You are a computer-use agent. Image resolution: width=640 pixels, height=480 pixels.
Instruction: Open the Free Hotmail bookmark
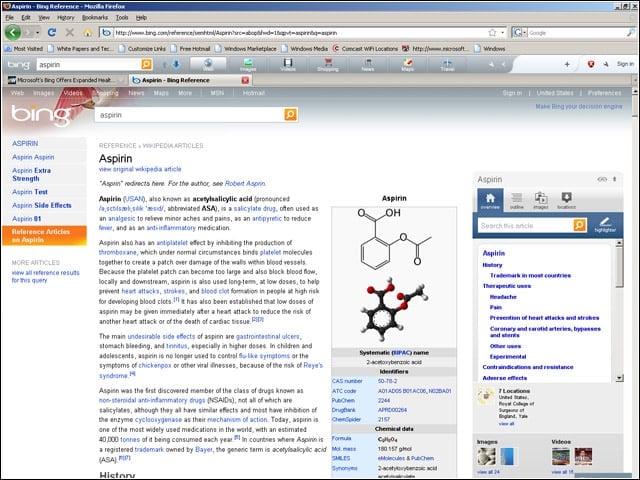pyautogui.click(x=190, y=49)
